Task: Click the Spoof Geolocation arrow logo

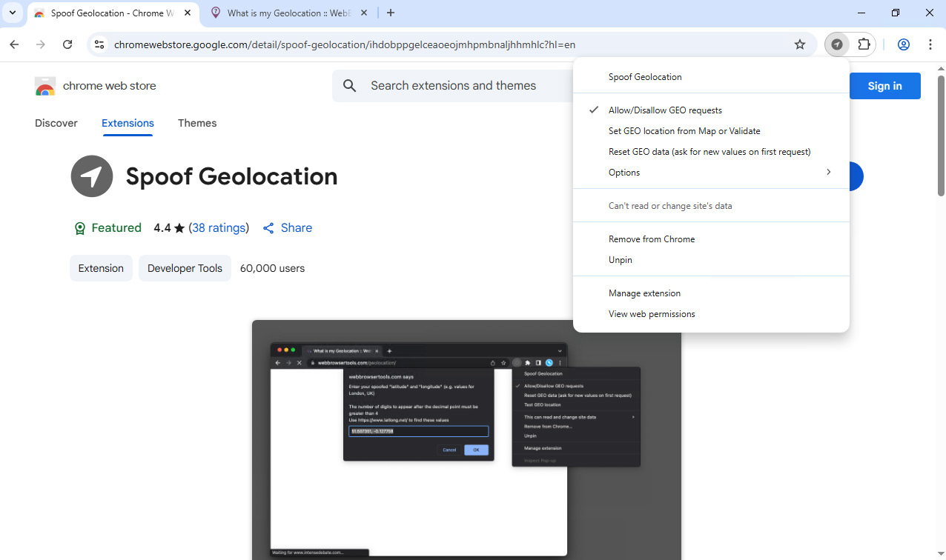Action: tap(92, 176)
